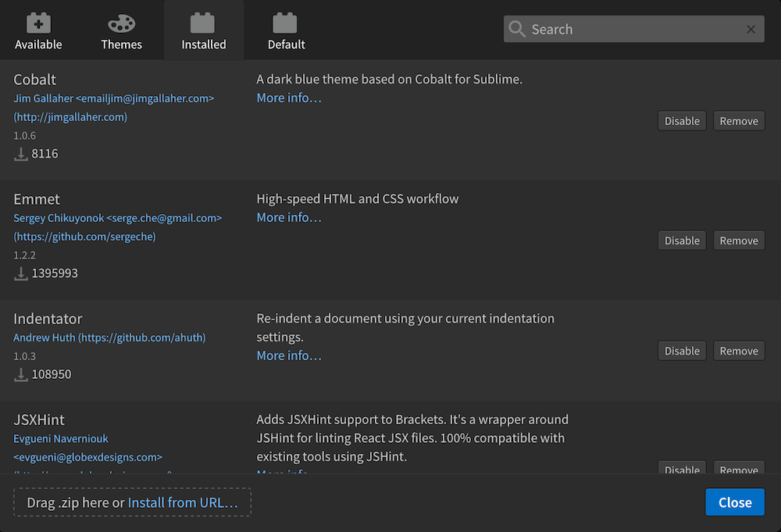The height and width of the screenshot is (532, 781).
Task: Click the Emmet download count icon
Action: [21, 273]
